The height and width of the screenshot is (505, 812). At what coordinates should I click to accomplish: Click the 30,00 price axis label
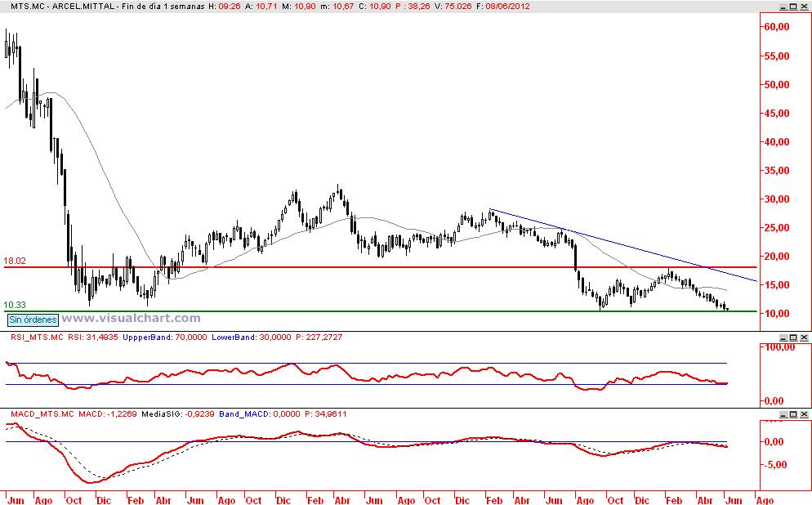click(x=777, y=199)
